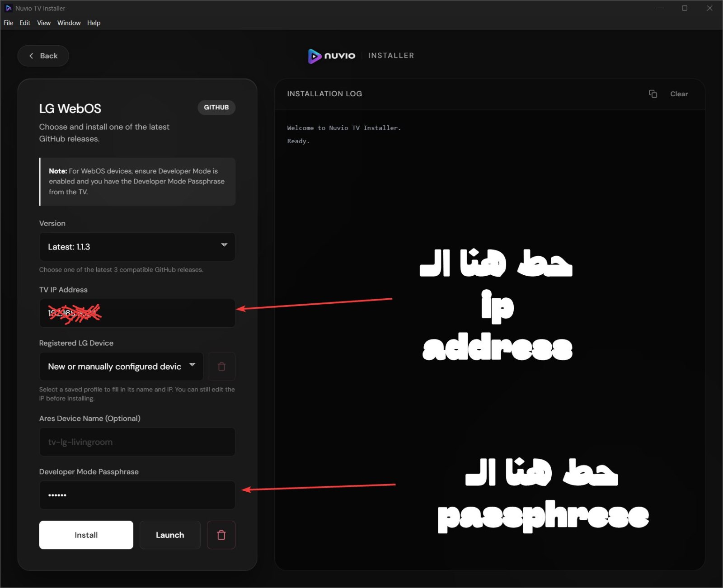The height and width of the screenshot is (588, 723).
Task: Open the Window menu
Action: [x=69, y=23]
